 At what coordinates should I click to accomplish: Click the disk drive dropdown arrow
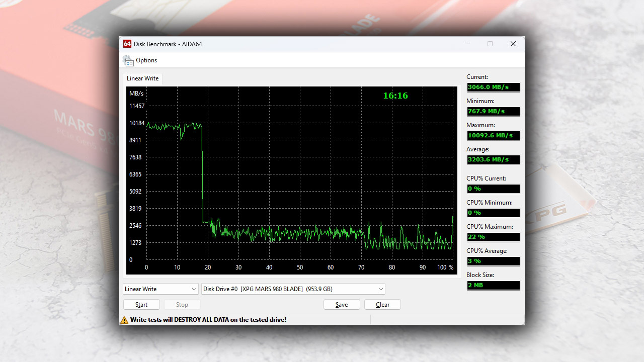(x=381, y=289)
